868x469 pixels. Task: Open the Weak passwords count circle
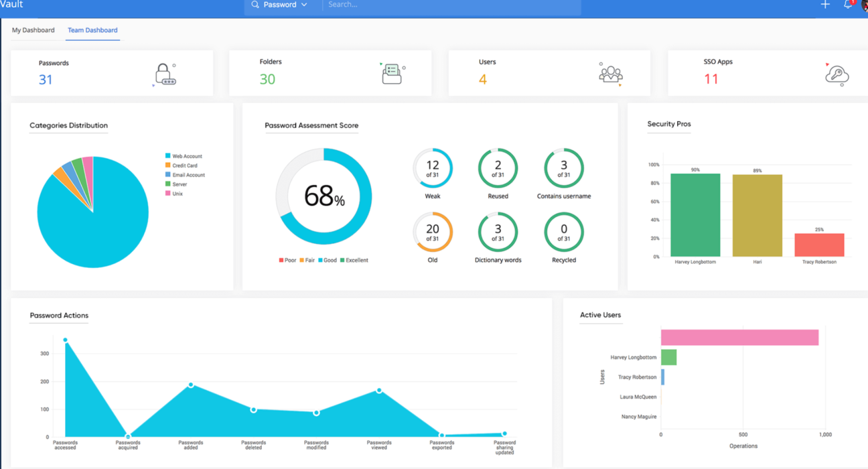[433, 168]
